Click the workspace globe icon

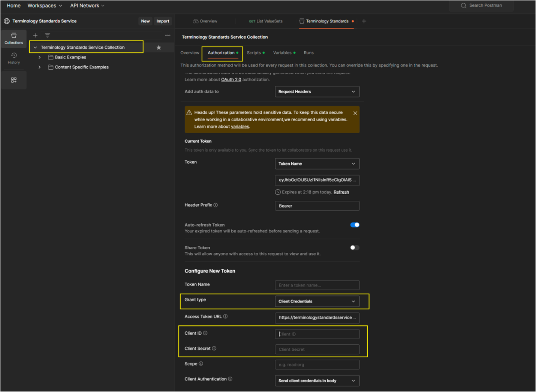click(7, 21)
